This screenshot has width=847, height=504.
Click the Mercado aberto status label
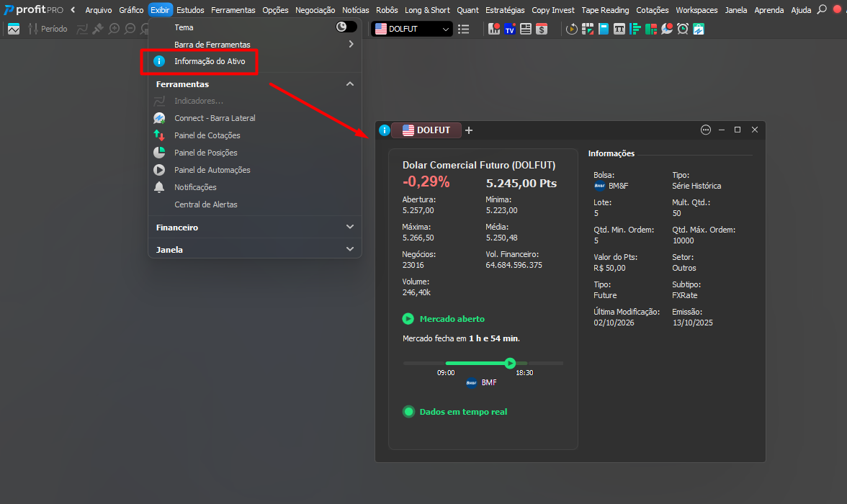pos(452,319)
